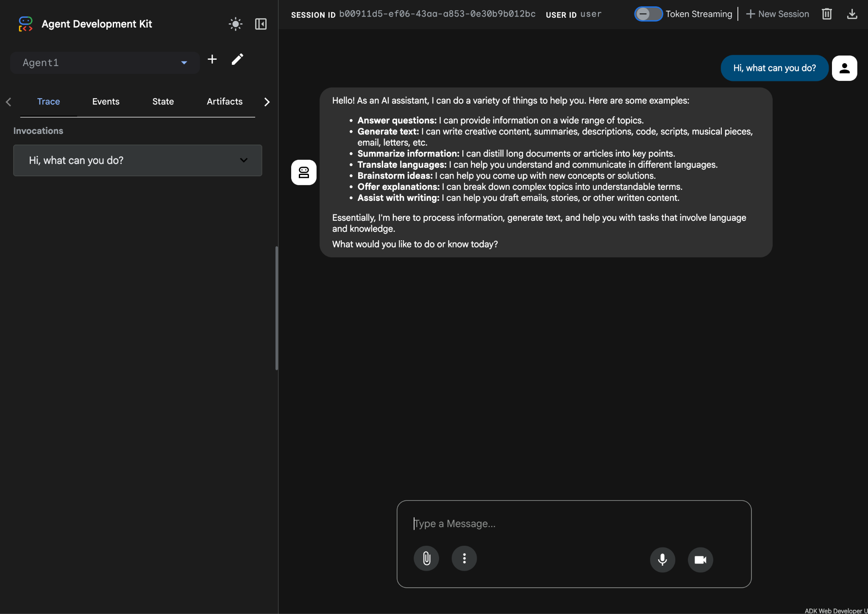Enable the Token Streaming switch
The image size is (868, 614).
click(648, 14)
